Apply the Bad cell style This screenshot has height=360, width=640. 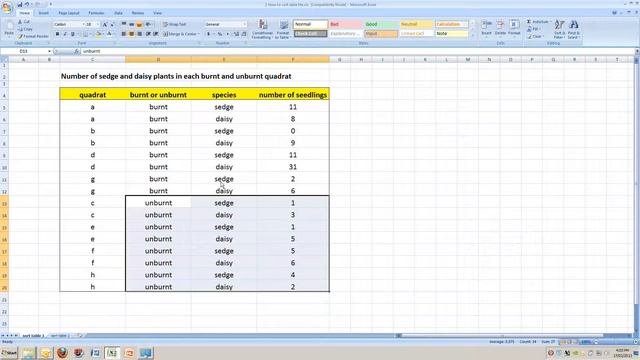(x=346, y=24)
